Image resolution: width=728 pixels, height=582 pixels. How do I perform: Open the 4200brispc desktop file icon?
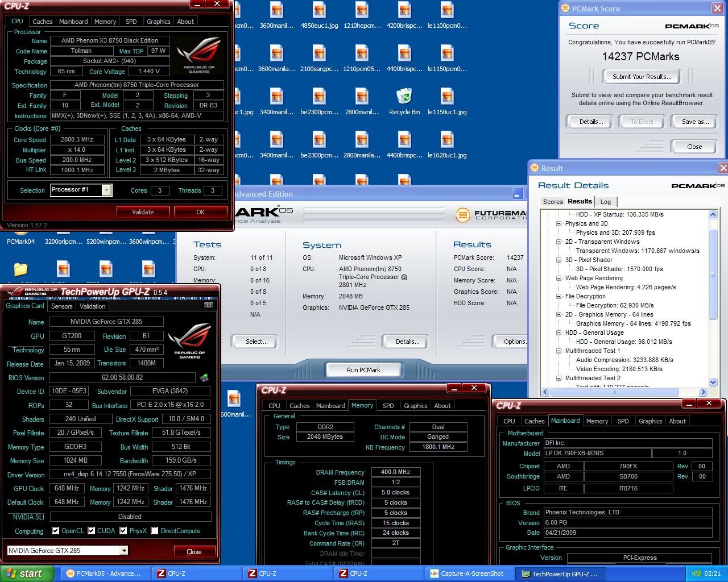tap(404, 15)
